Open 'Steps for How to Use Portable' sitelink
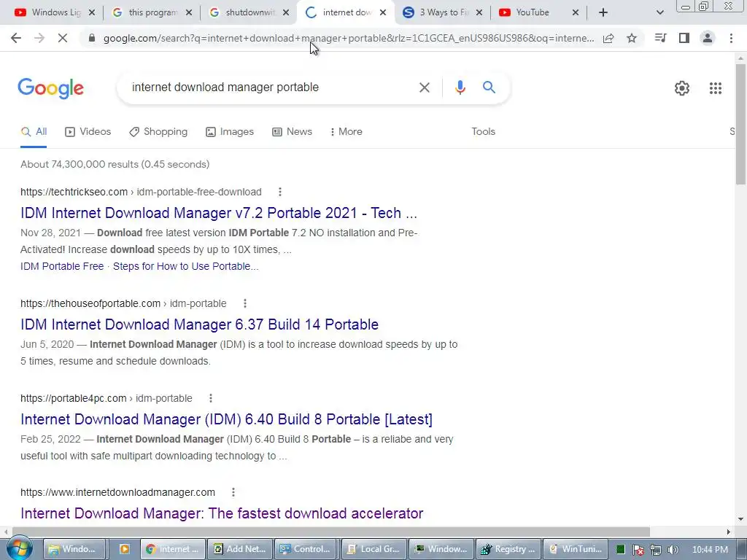Viewport: 747px width, 560px height. 186,266
